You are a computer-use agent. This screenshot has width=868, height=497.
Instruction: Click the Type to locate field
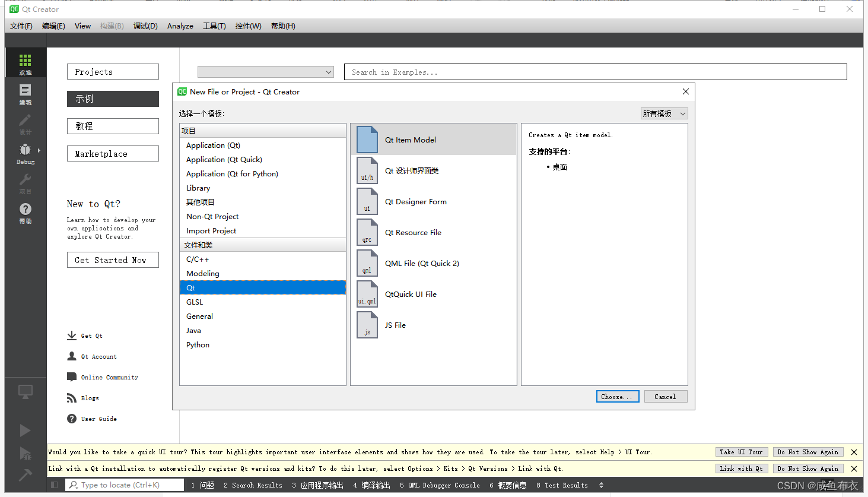tap(125, 485)
